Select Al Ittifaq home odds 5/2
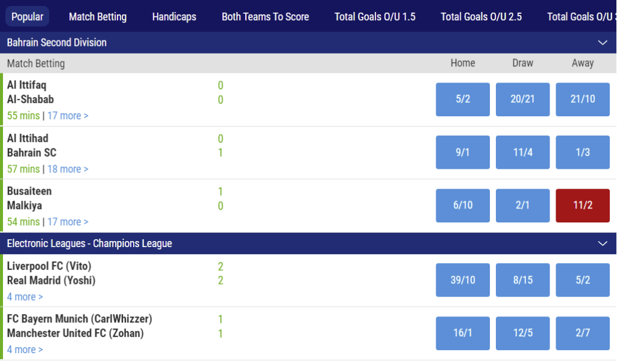The height and width of the screenshot is (364, 617). pyautogui.click(x=463, y=99)
